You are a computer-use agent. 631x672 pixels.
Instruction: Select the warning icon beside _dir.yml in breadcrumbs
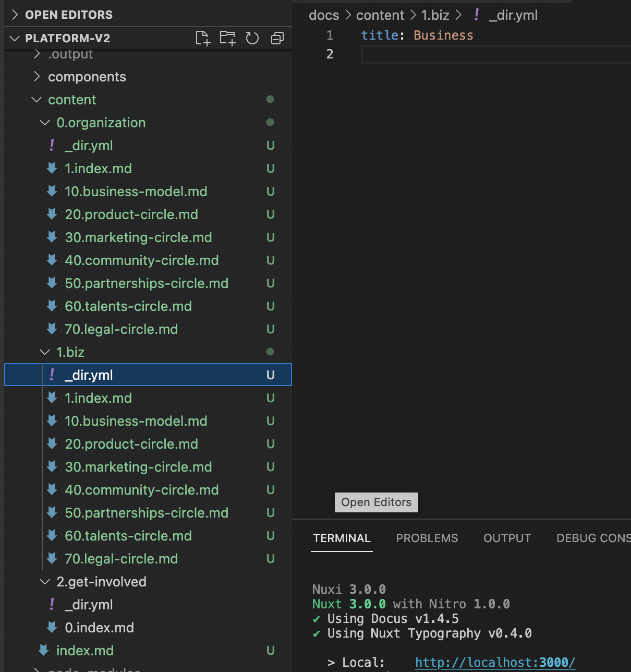click(476, 15)
